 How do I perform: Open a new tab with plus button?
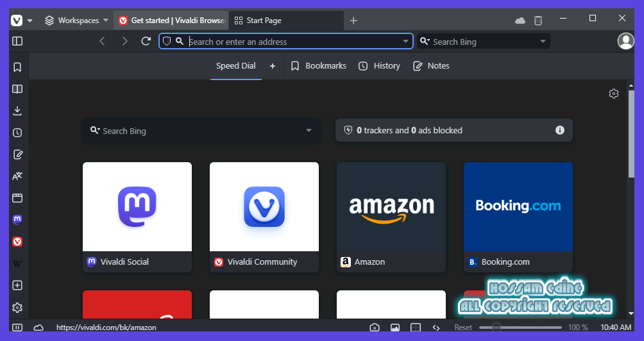tap(353, 21)
